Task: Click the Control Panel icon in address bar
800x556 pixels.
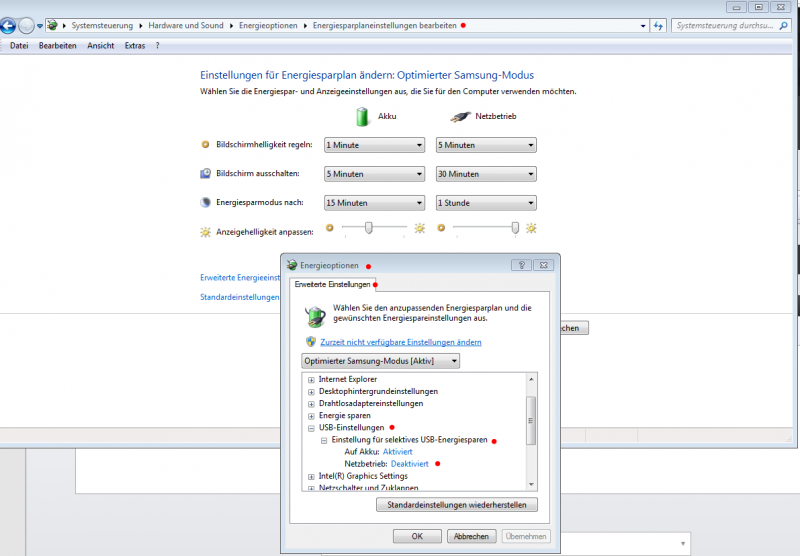Action: click(52, 25)
